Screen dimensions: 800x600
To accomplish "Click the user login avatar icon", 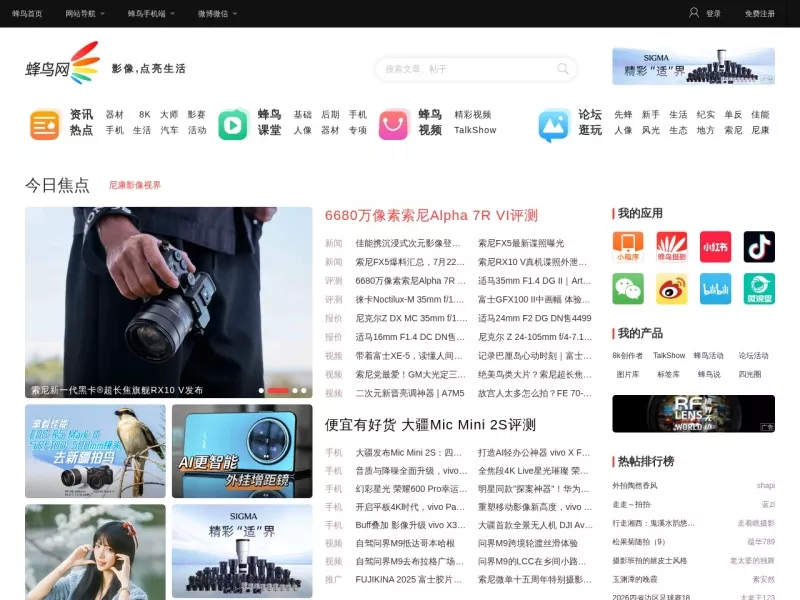I will (x=694, y=13).
